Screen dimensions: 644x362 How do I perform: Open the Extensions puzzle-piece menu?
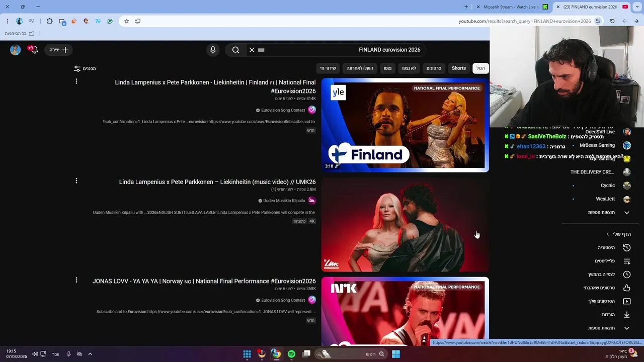pyautogui.click(x=50, y=21)
